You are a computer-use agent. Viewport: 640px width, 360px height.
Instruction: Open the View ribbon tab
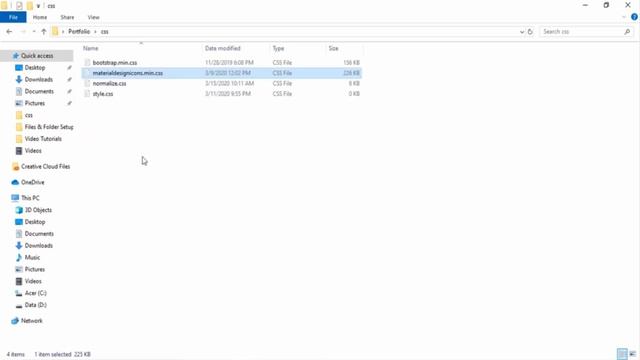[x=93, y=18]
